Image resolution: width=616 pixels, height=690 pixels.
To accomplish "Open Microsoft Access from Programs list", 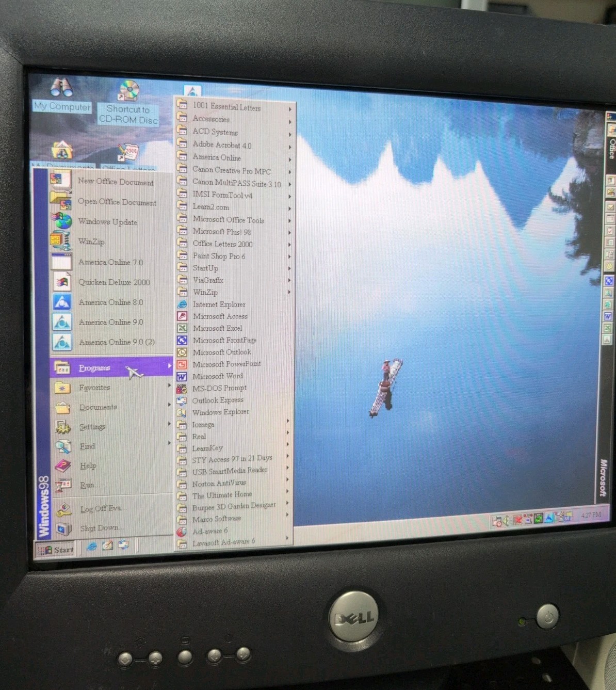I will pyautogui.click(x=235, y=316).
